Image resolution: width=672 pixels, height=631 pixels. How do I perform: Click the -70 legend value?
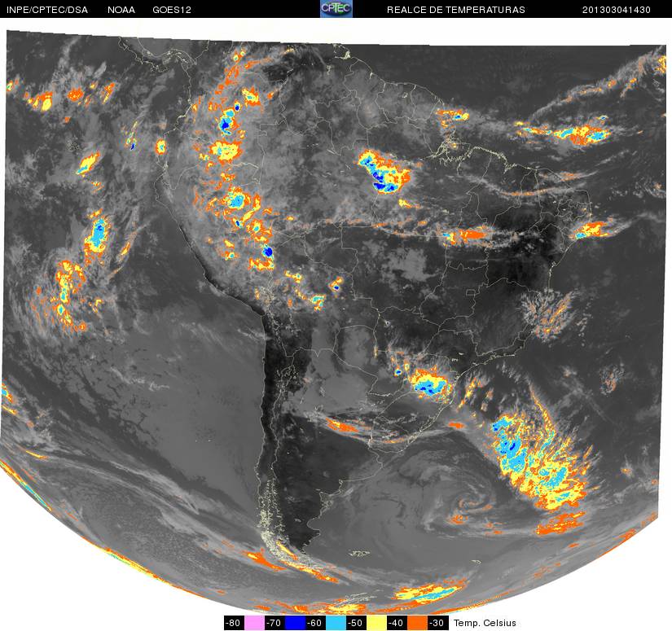tap(275, 623)
